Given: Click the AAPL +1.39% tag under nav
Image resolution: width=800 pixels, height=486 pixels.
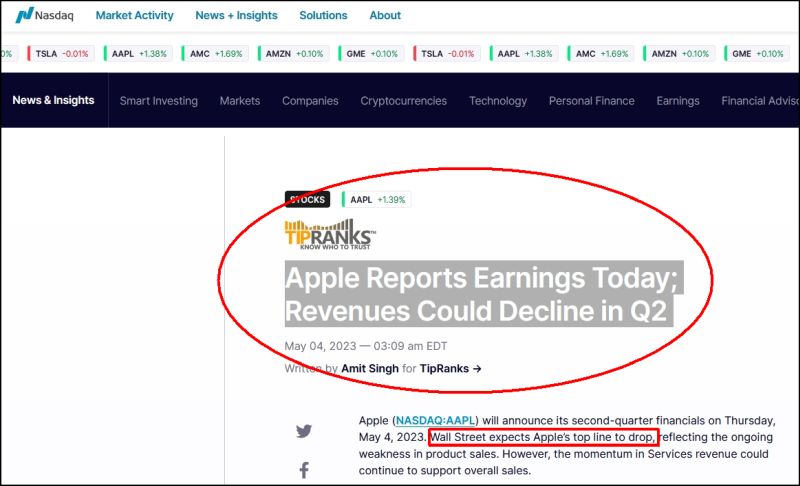Looking at the screenshot, I should tap(376, 200).
